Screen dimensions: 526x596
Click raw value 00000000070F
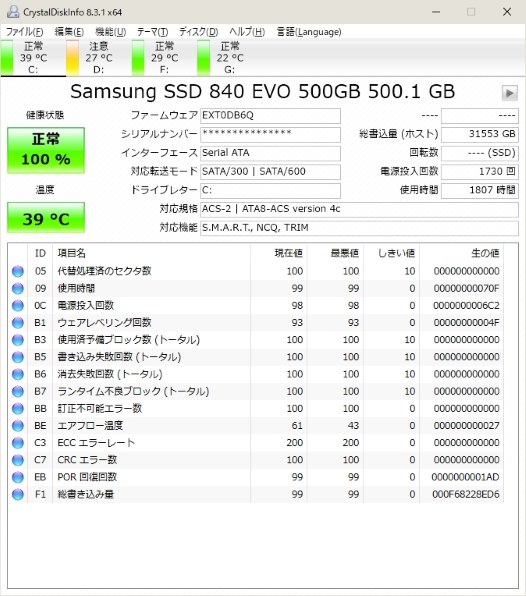(x=466, y=288)
